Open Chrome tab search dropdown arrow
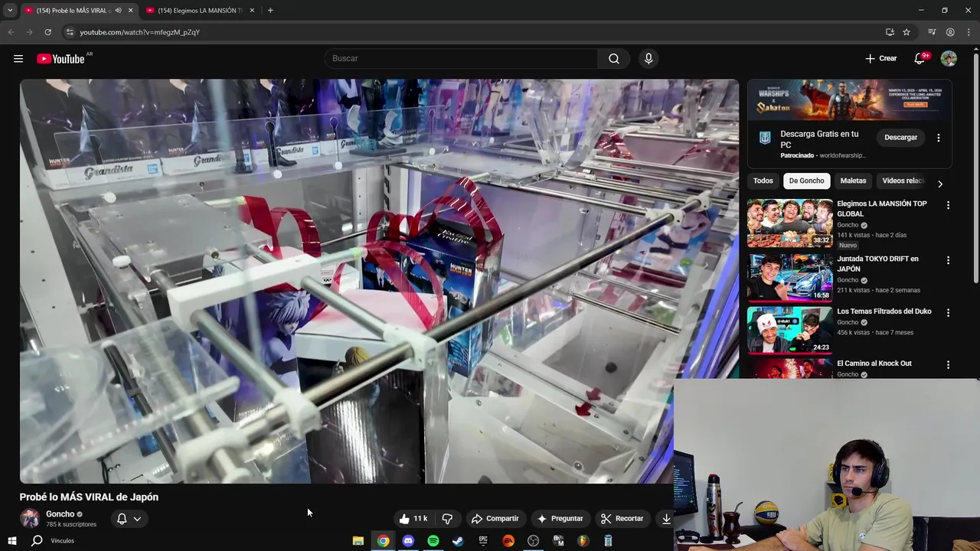Screen dimensions: 980x551 point(10,11)
